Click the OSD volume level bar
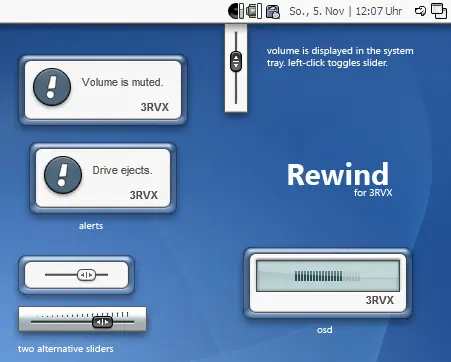Screen dimensions: 451x362 tap(328, 276)
